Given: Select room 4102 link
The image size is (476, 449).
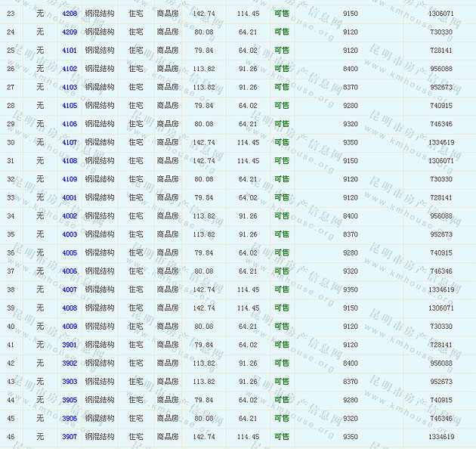Looking at the screenshot, I should [70, 69].
